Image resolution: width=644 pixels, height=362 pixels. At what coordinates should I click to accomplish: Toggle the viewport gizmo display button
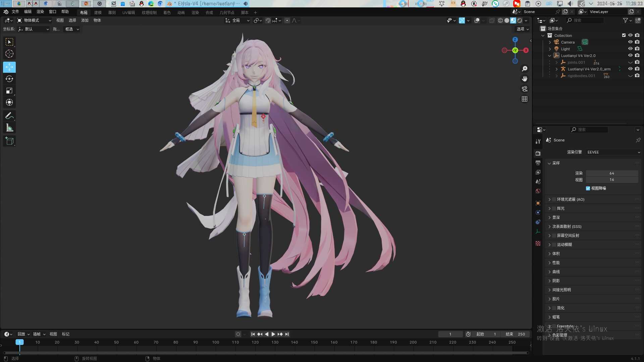click(x=462, y=20)
